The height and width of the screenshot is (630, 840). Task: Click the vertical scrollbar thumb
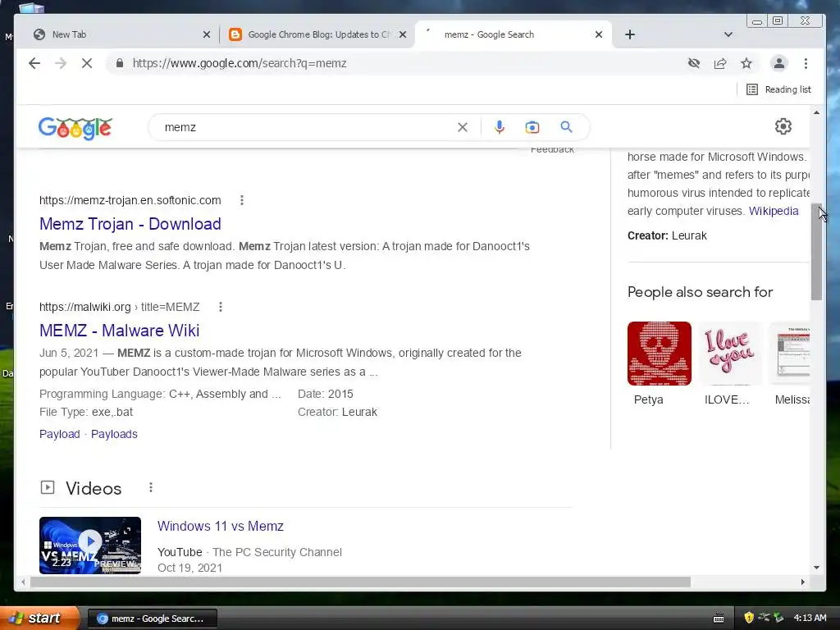coord(816,252)
